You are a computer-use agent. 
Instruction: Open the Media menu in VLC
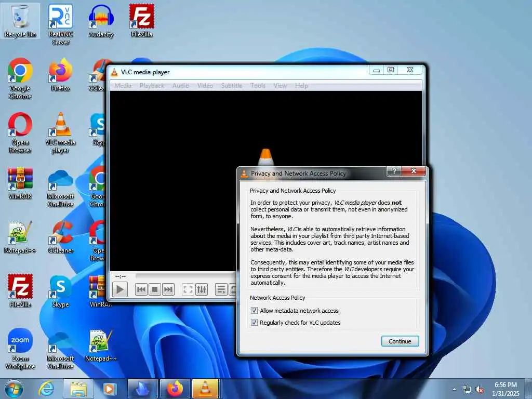[x=123, y=86]
